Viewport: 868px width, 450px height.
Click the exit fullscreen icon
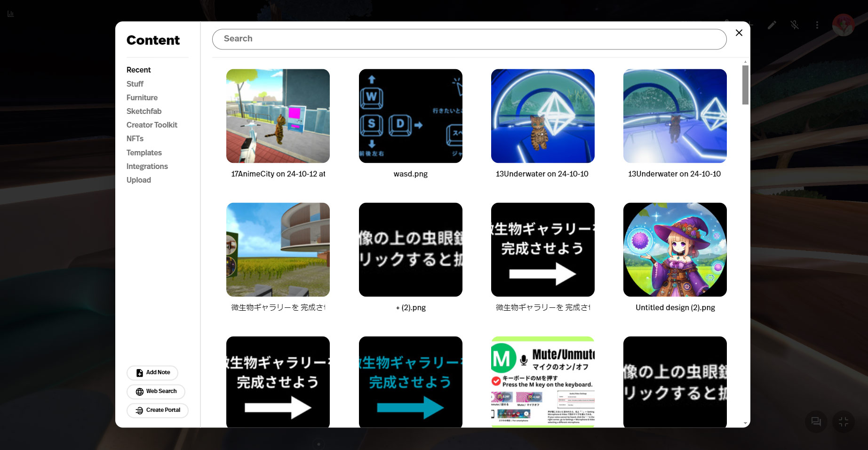[843, 421]
